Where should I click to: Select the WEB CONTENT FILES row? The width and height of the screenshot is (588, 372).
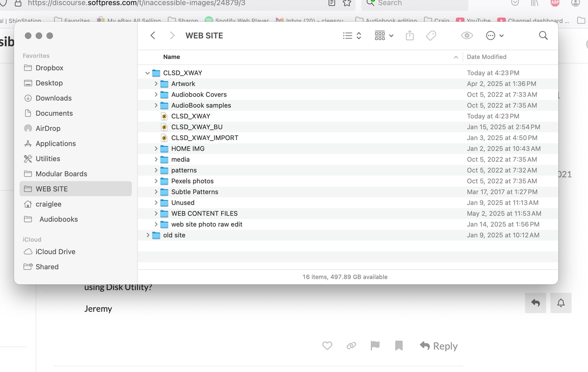pos(348,214)
